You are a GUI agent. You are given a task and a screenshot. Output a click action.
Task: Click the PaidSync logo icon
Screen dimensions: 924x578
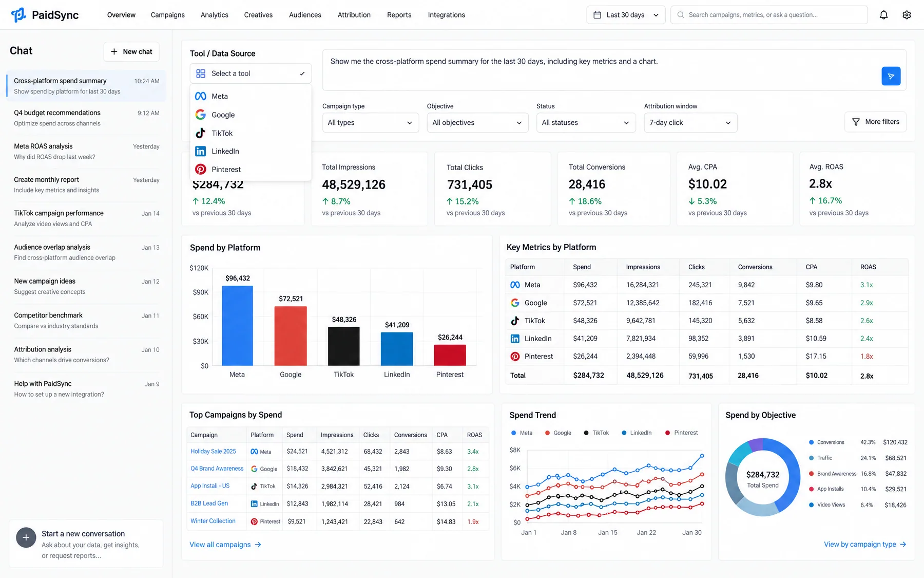point(18,15)
